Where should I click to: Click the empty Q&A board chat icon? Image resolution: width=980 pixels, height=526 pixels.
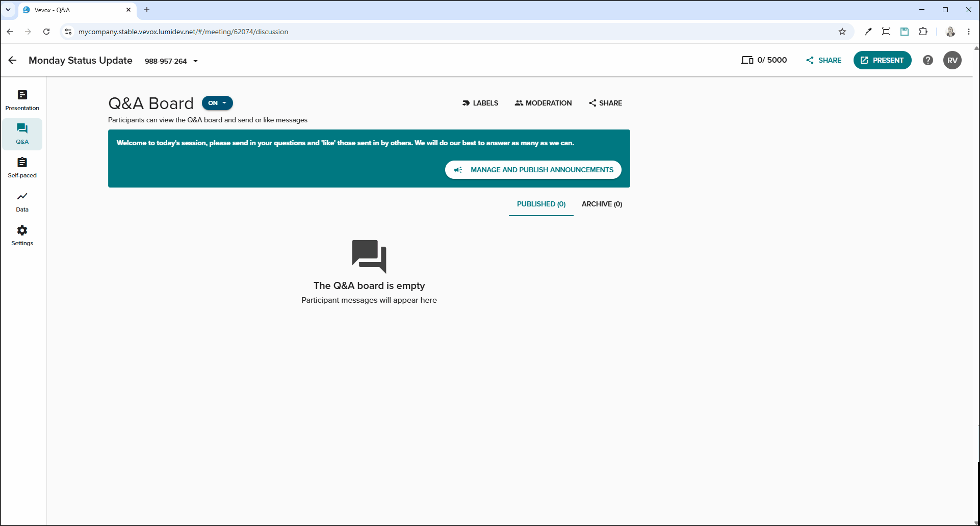click(369, 256)
